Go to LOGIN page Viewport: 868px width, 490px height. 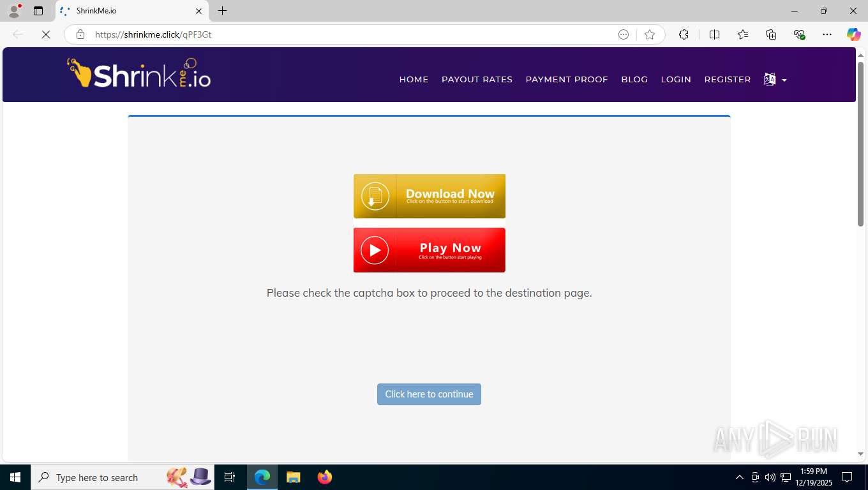point(676,79)
